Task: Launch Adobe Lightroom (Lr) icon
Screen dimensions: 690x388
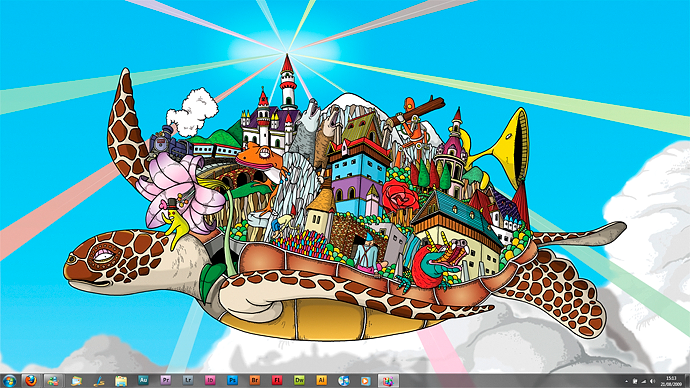Action: click(x=188, y=380)
